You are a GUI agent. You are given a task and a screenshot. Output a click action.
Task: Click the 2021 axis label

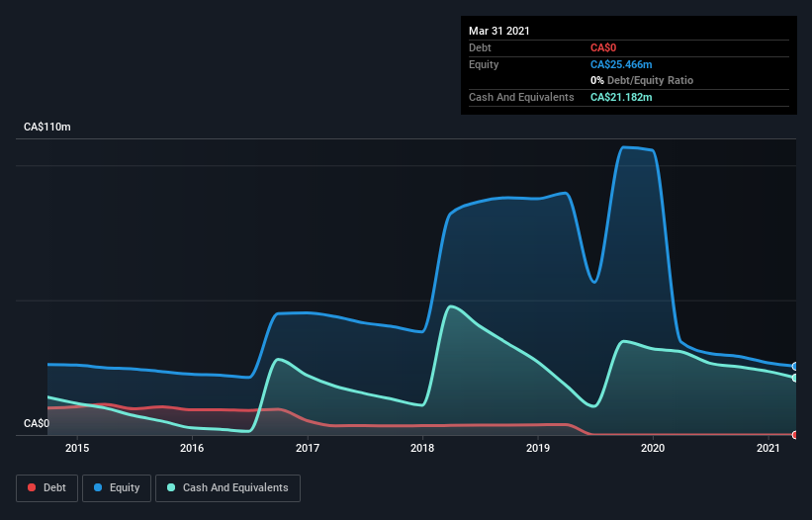tap(768, 448)
